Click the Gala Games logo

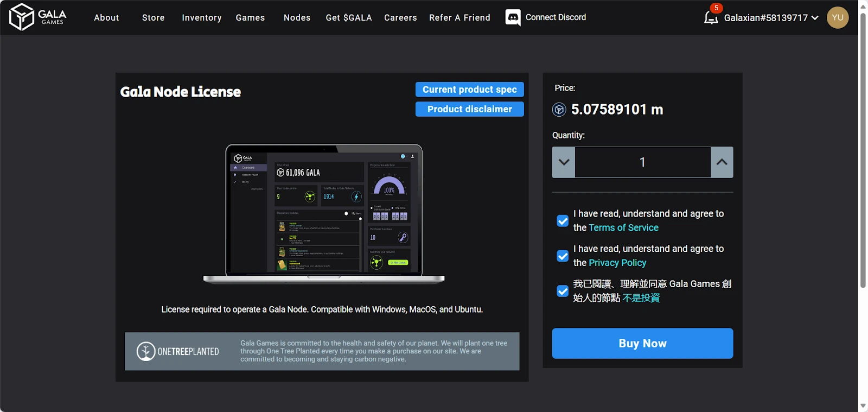tap(37, 17)
